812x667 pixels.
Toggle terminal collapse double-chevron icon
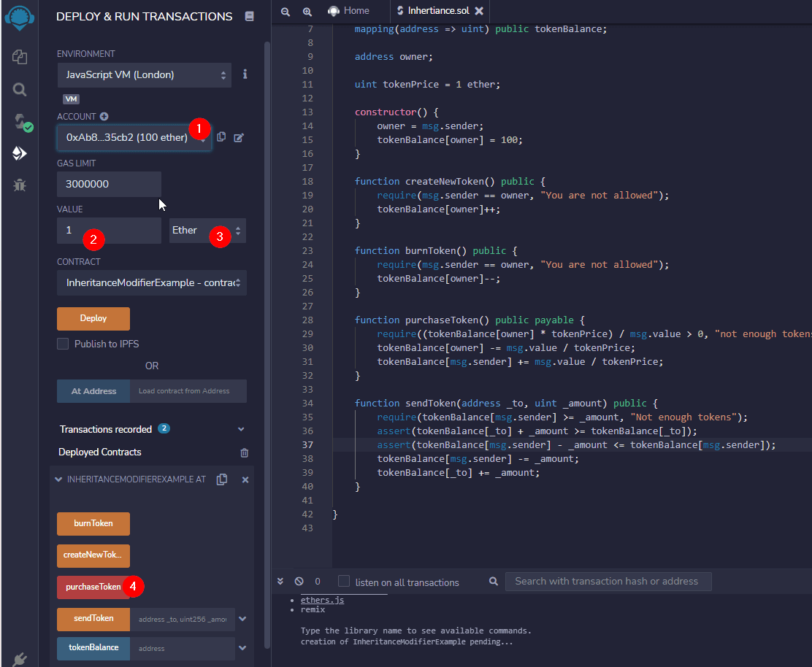[280, 581]
